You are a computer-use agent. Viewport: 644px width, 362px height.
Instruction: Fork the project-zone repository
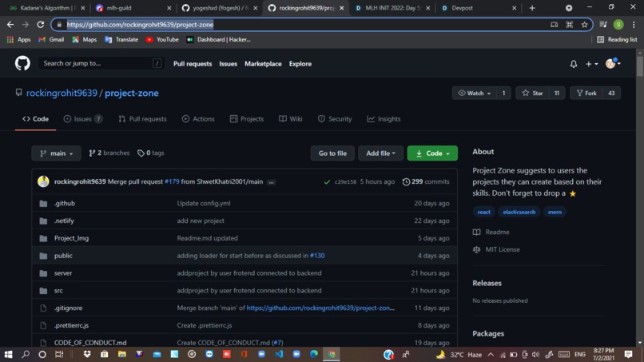(x=586, y=93)
